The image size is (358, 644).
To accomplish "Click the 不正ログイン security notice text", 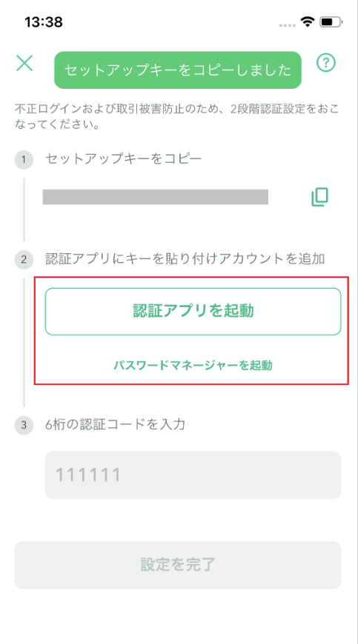I will pos(177,117).
